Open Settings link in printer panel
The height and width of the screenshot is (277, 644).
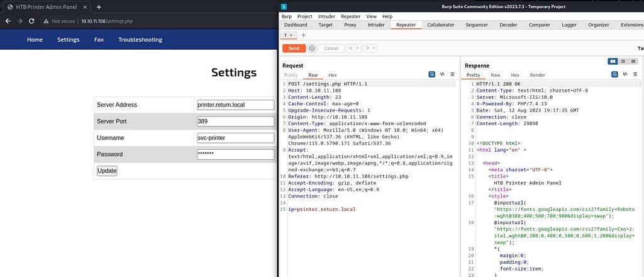point(68,40)
